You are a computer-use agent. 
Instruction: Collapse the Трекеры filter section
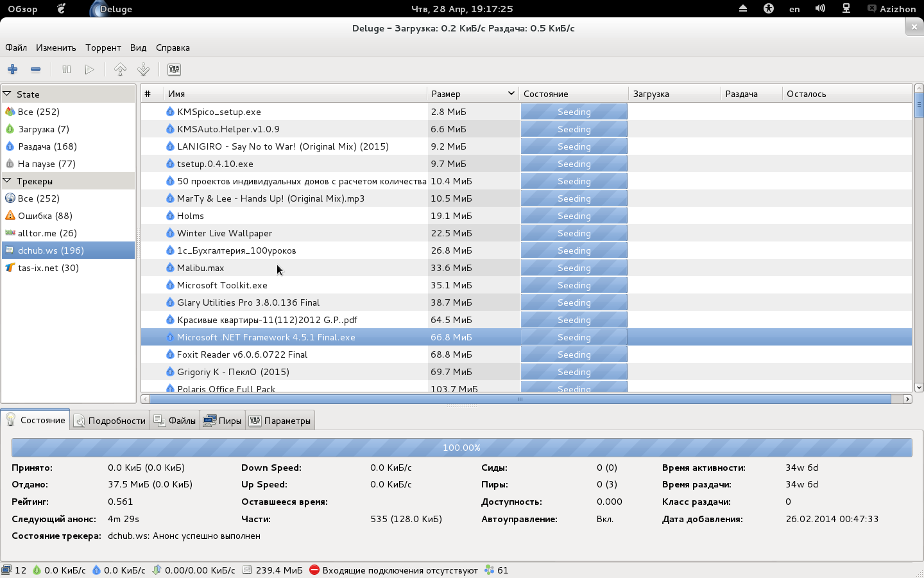click(8, 181)
